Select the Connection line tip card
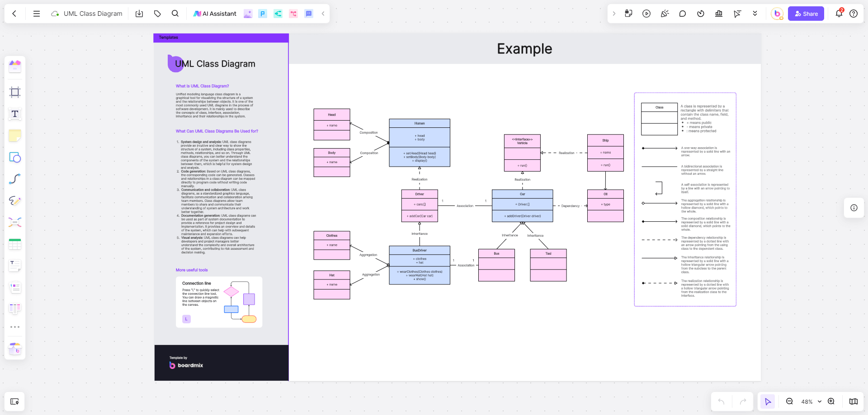 pyautogui.click(x=219, y=302)
